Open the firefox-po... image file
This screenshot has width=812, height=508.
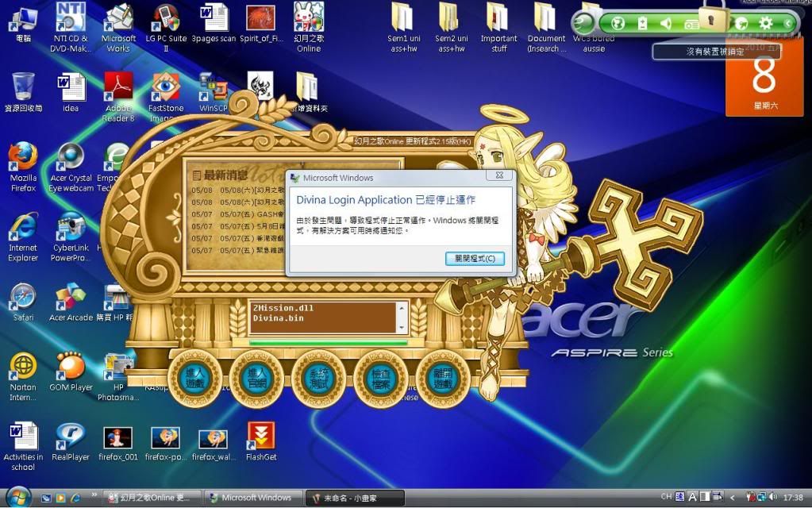166,443
